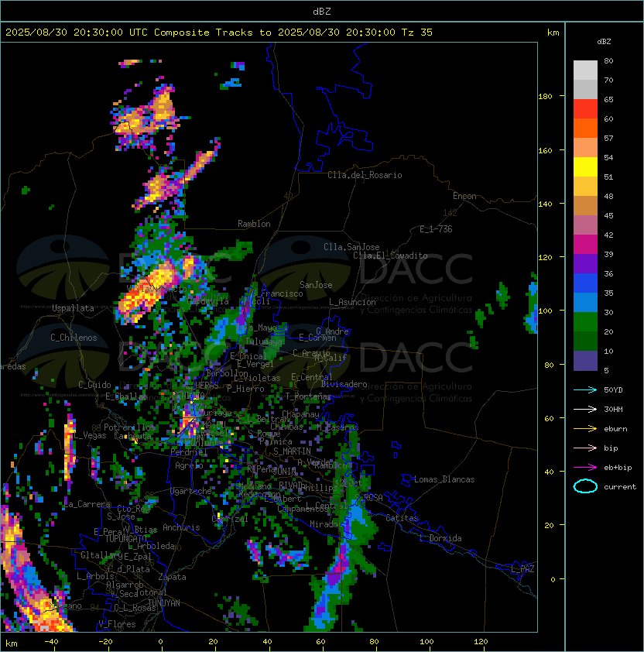The width and height of the screenshot is (644, 652).
Task: Click the dBZ title at top
Action: click(322, 11)
